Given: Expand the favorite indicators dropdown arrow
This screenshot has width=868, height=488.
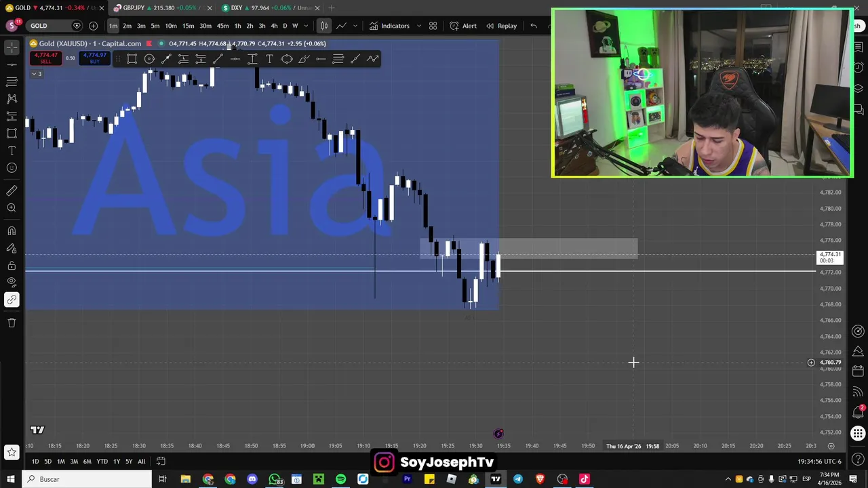Looking at the screenshot, I should pos(418,26).
